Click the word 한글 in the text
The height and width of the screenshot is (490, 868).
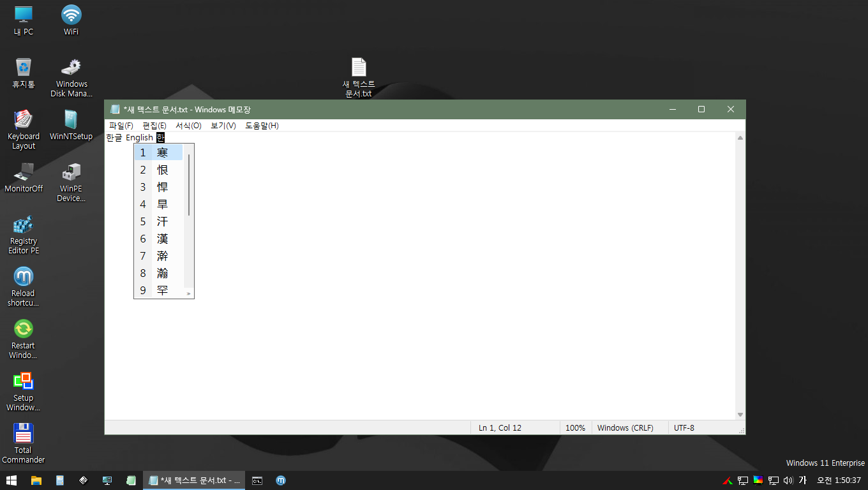click(114, 137)
